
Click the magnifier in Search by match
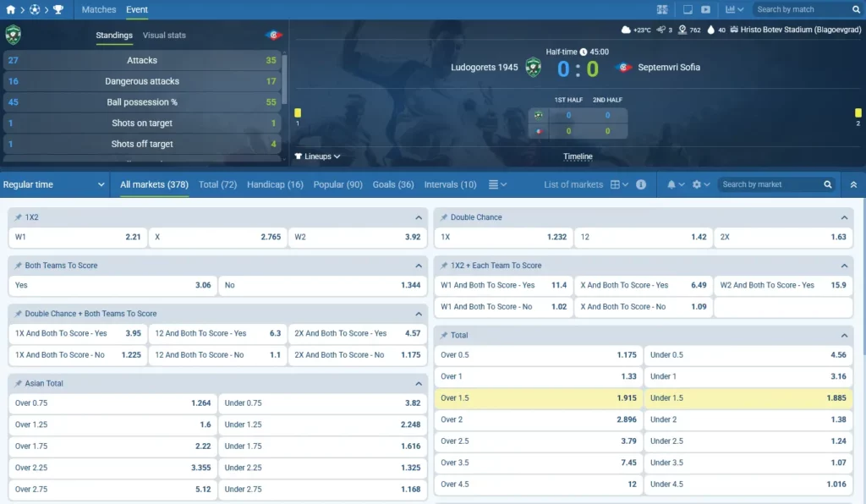coord(856,9)
